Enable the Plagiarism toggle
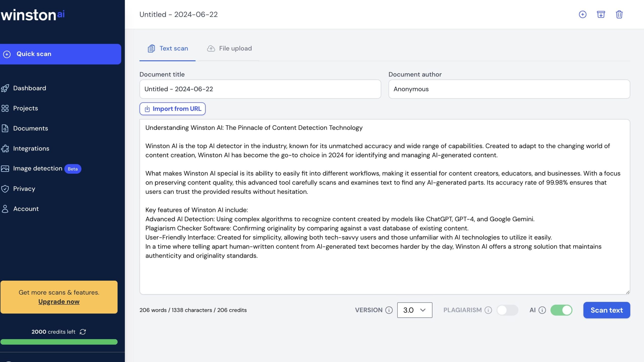 pos(507,310)
